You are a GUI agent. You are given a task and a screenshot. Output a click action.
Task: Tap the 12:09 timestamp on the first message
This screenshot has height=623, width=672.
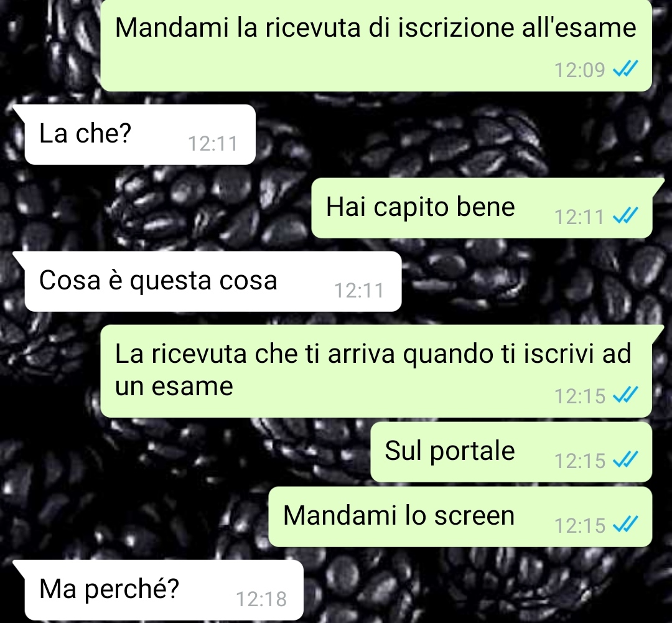point(579,70)
